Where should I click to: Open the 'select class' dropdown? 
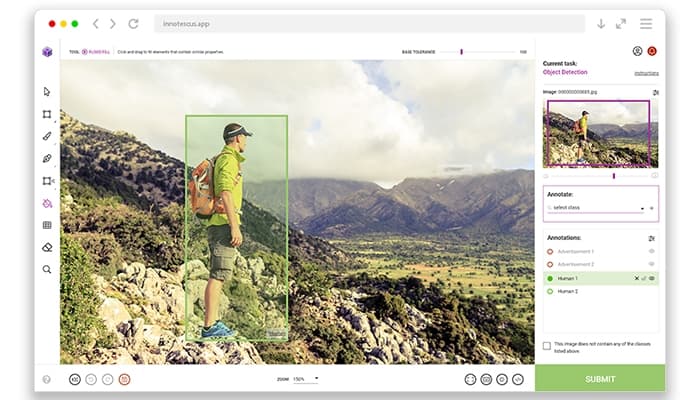(x=596, y=208)
